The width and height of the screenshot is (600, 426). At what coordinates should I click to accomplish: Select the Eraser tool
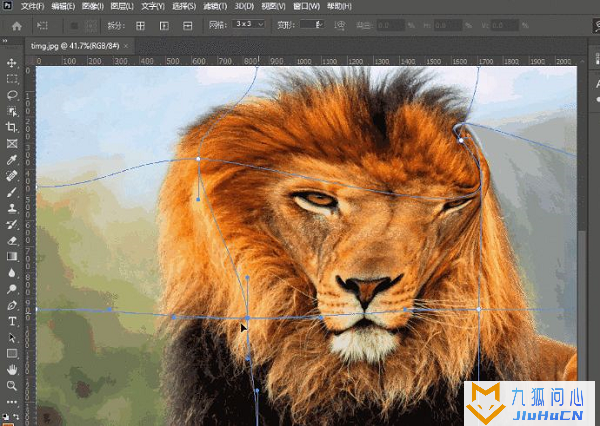[12, 240]
